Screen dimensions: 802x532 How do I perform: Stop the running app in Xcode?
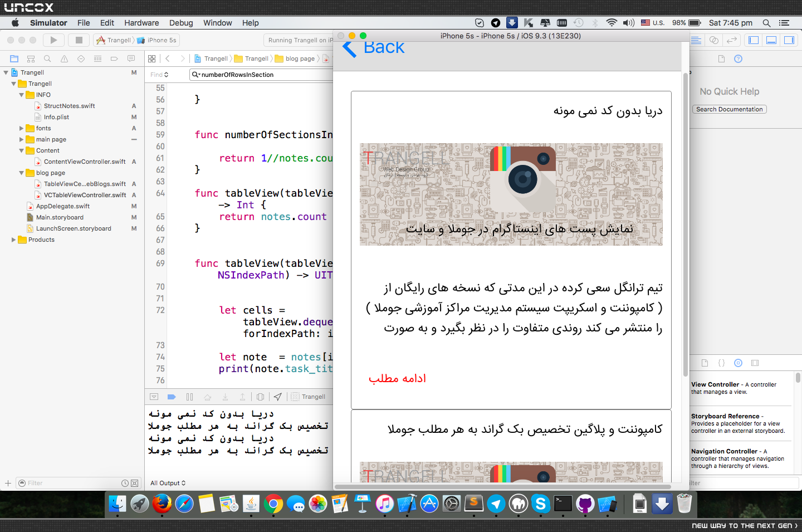tap(79, 40)
